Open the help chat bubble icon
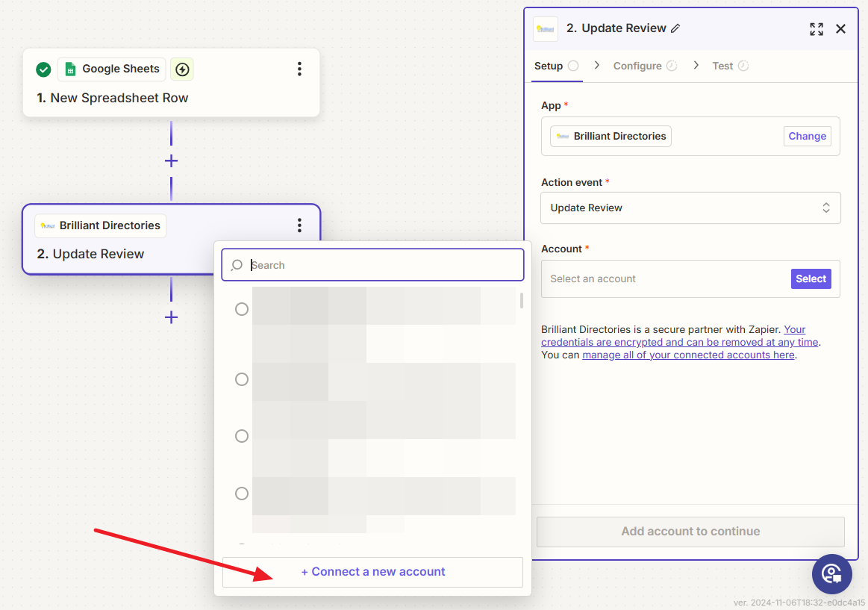Viewport: 868px width, 610px height. tap(831, 574)
